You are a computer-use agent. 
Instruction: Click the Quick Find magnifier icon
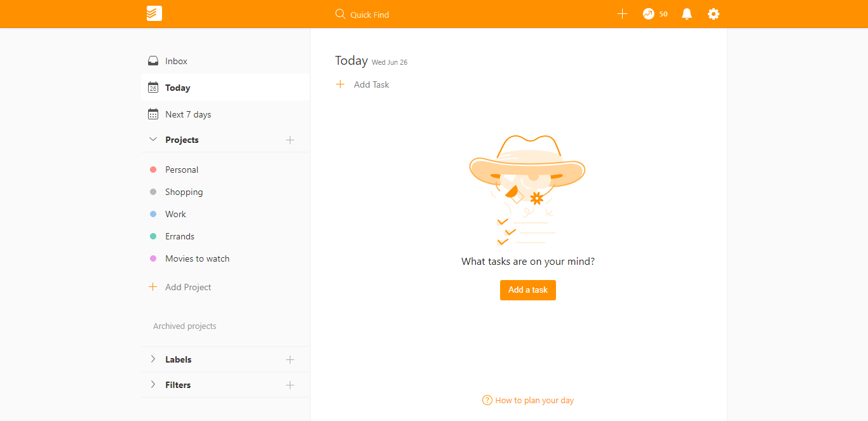coord(340,14)
